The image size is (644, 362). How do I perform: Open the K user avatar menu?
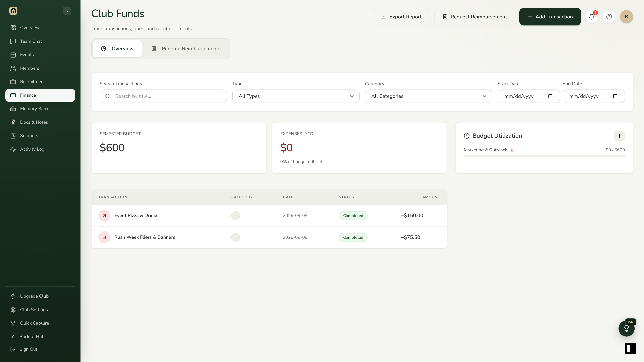(627, 17)
